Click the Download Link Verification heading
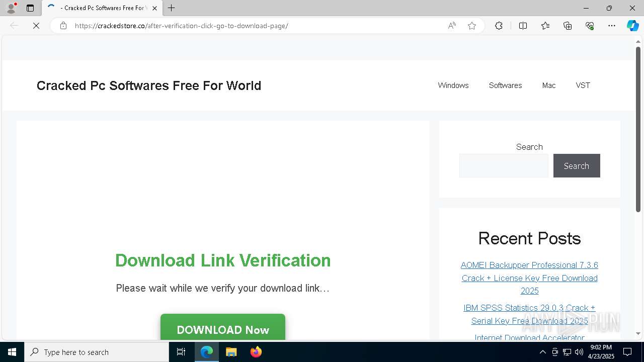This screenshot has height=362, width=644. point(223,260)
